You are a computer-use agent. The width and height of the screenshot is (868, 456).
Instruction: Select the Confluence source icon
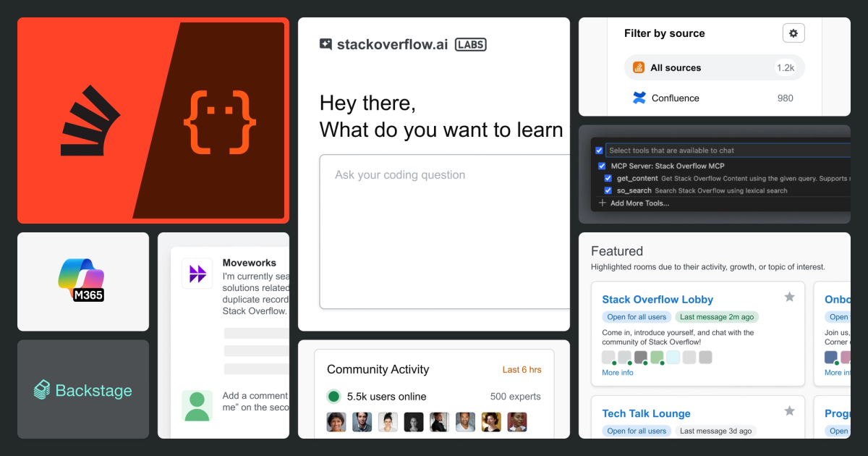pos(639,98)
